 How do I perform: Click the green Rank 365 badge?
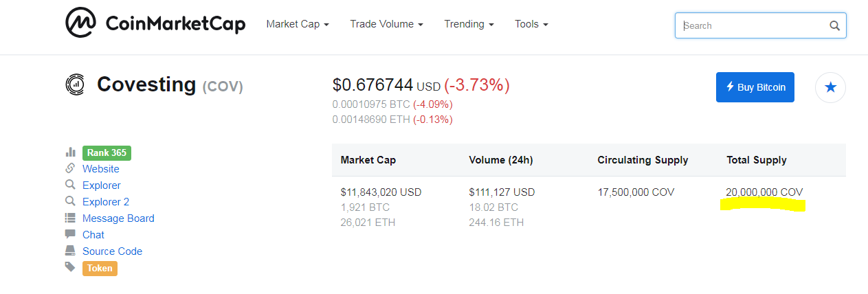click(x=107, y=152)
